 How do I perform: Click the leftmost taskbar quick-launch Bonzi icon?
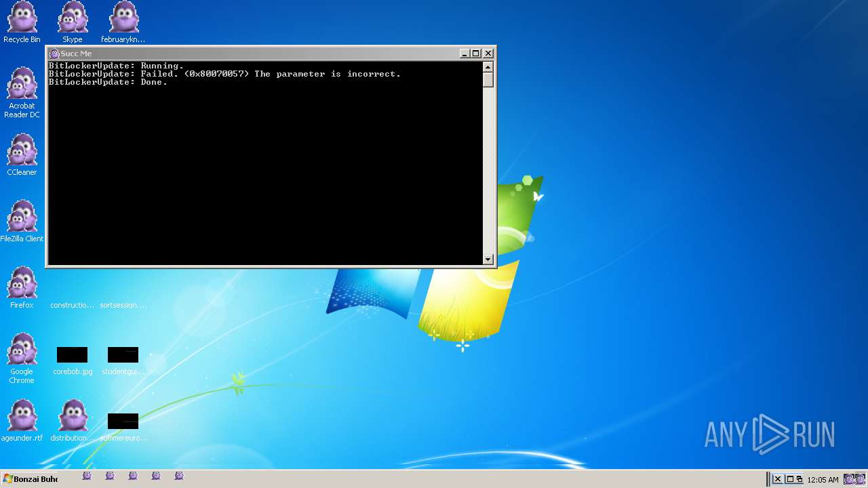(87, 476)
